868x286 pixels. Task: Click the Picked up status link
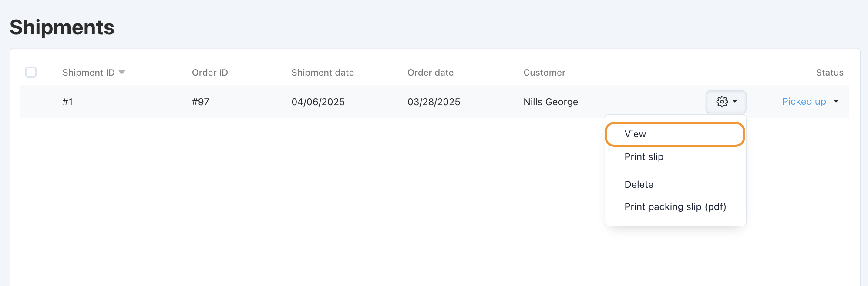pos(804,101)
